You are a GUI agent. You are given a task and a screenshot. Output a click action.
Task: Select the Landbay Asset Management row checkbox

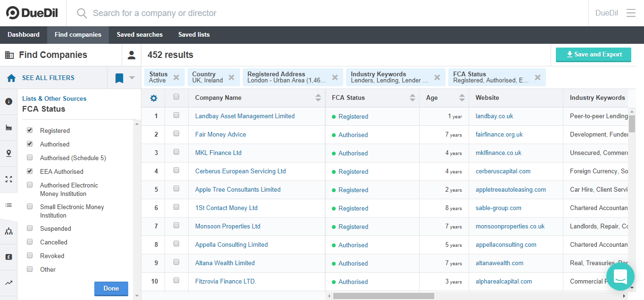[x=176, y=115]
